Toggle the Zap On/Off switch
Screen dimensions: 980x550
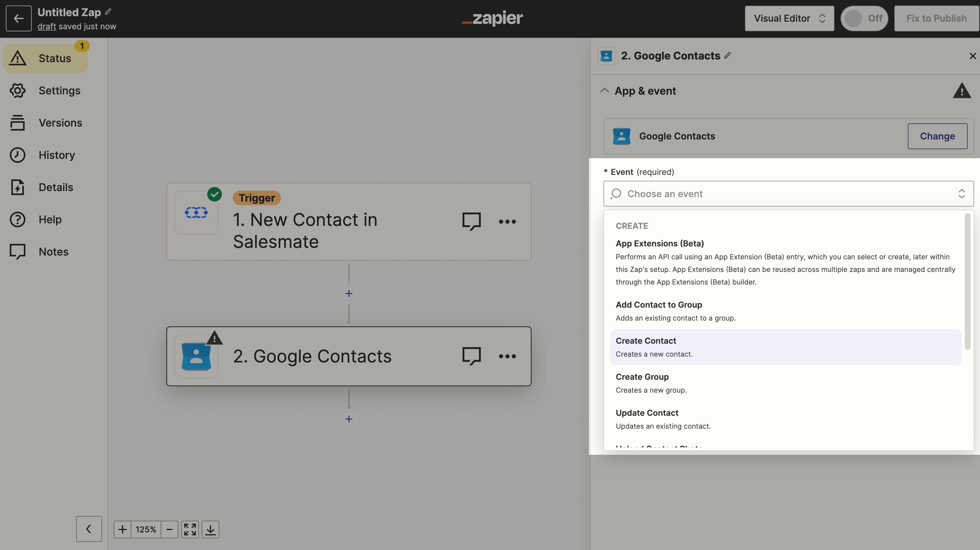(864, 18)
